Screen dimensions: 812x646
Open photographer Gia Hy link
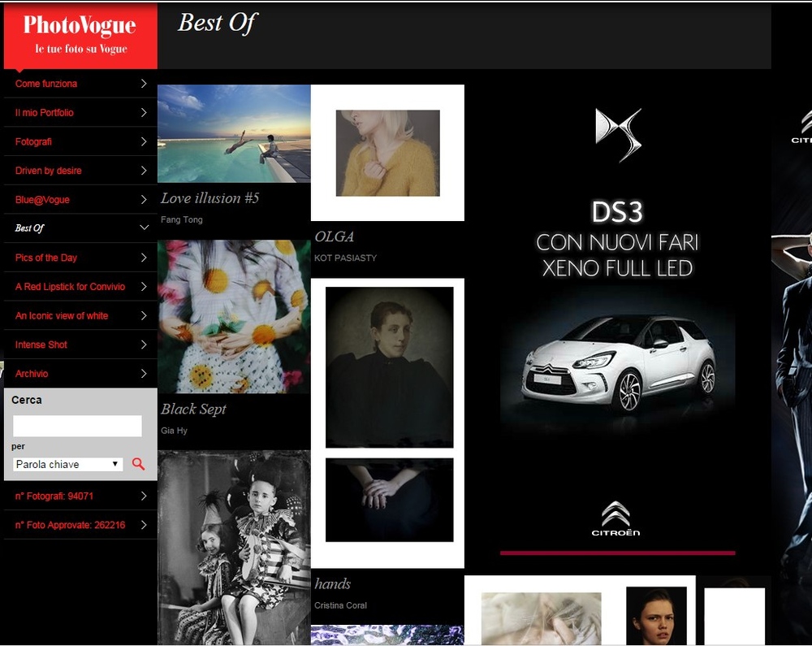click(174, 431)
